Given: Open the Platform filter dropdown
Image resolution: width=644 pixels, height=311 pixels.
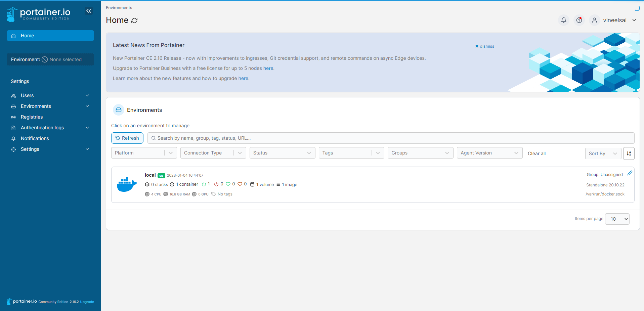Looking at the screenshot, I should point(144,153).
